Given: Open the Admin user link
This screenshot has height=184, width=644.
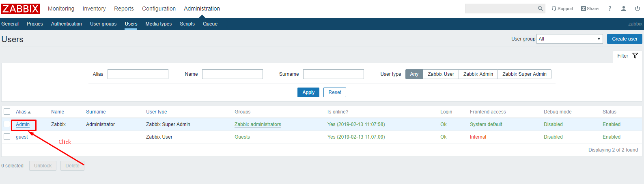Looking at the screenshot, I should 23,124.
